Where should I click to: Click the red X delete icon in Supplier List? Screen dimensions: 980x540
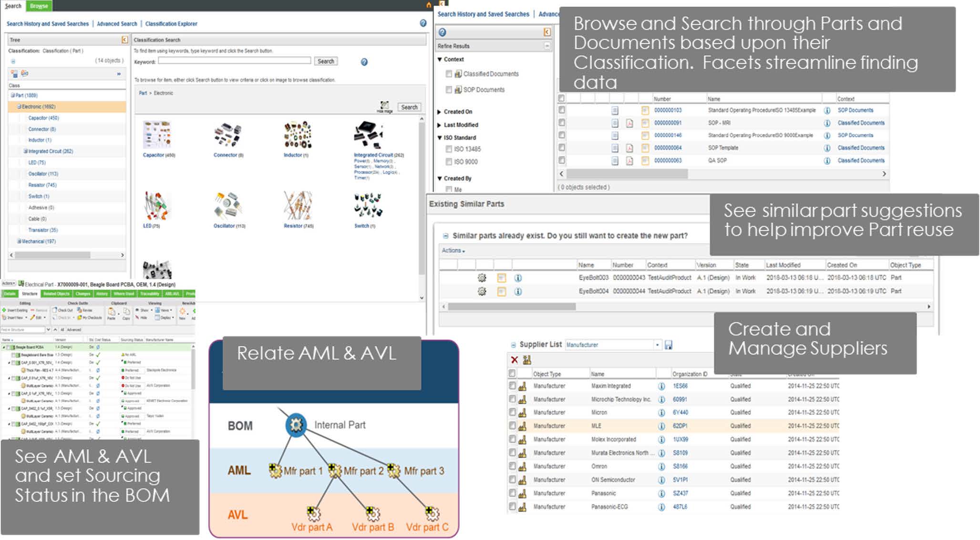[x=514, y=360]
